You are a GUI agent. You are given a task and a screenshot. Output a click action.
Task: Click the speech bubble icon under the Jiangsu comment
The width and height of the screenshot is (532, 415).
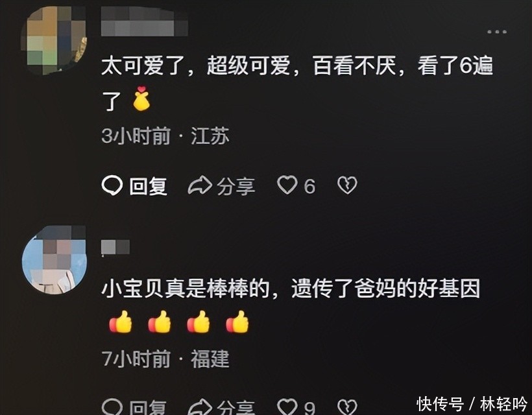click(112, 186)
